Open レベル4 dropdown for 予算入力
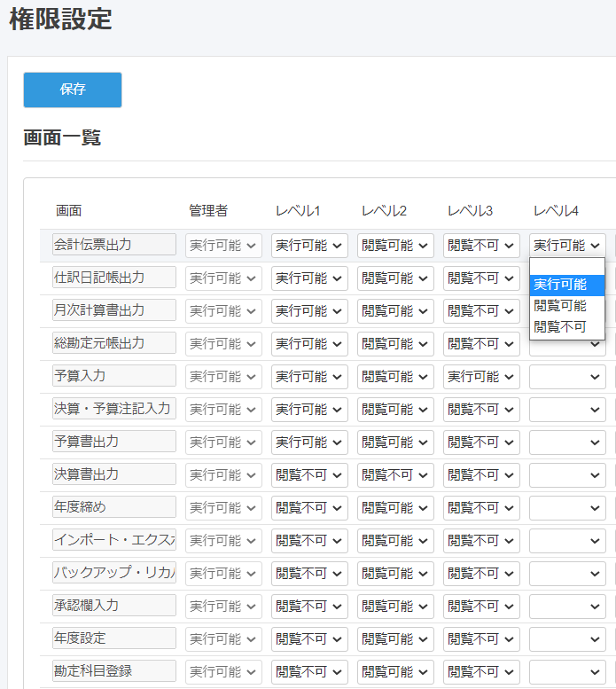Viewport: 616px width, 689px height. point(567,377)
